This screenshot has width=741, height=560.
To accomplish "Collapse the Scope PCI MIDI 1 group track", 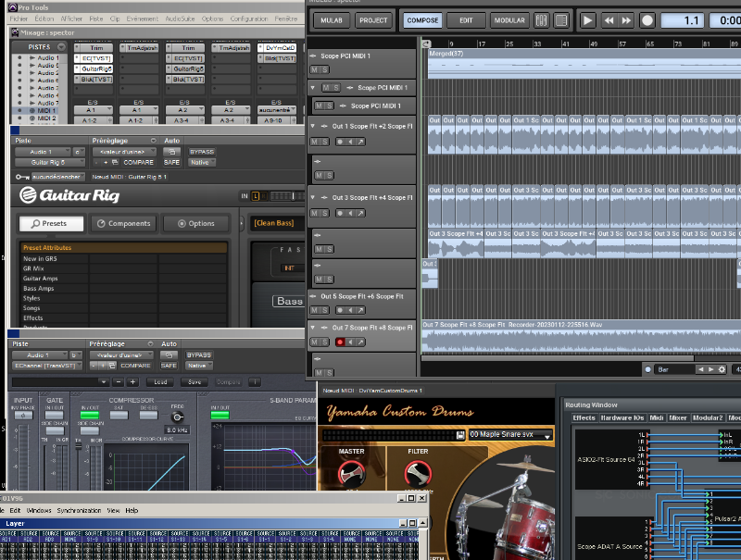I will [x=313, y=87].
